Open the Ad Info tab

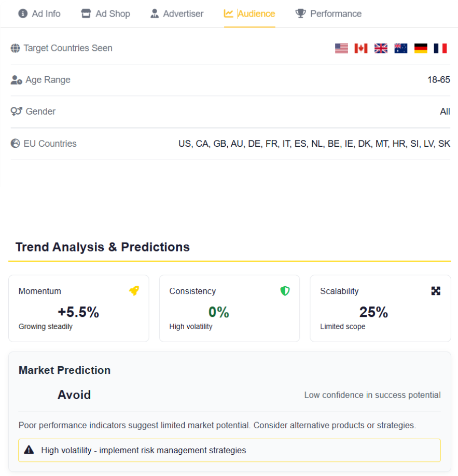[39, 13]
